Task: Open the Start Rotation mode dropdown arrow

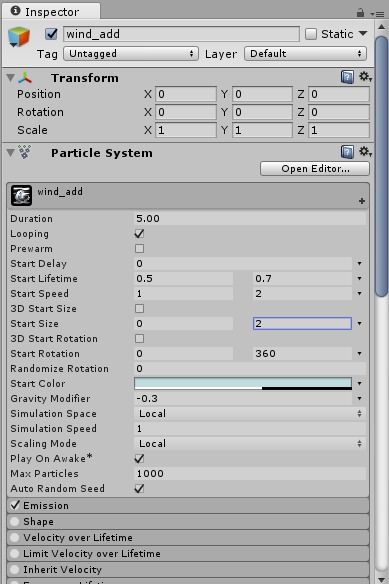Action: pos(360,353)
